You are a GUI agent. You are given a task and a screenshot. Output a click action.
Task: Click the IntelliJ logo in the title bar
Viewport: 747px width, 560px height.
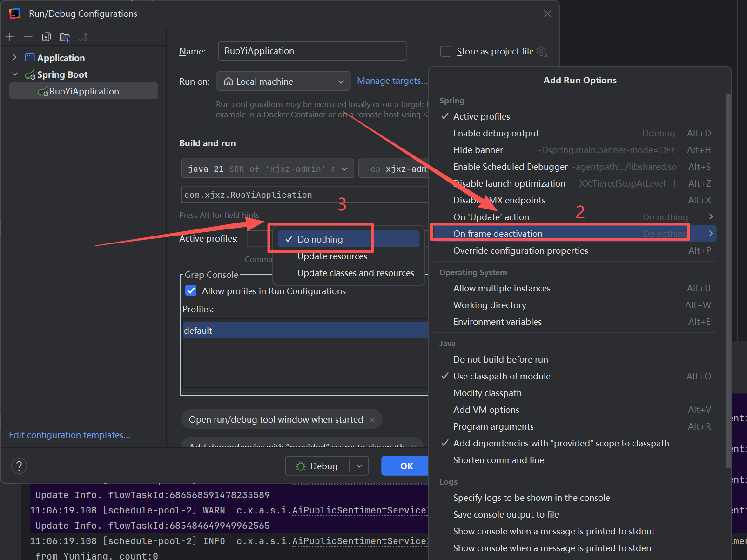[15, 13]
